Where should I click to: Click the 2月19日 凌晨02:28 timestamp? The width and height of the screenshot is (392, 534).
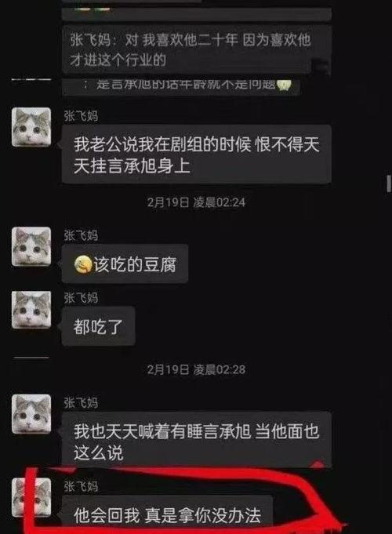tap(196, 369)
